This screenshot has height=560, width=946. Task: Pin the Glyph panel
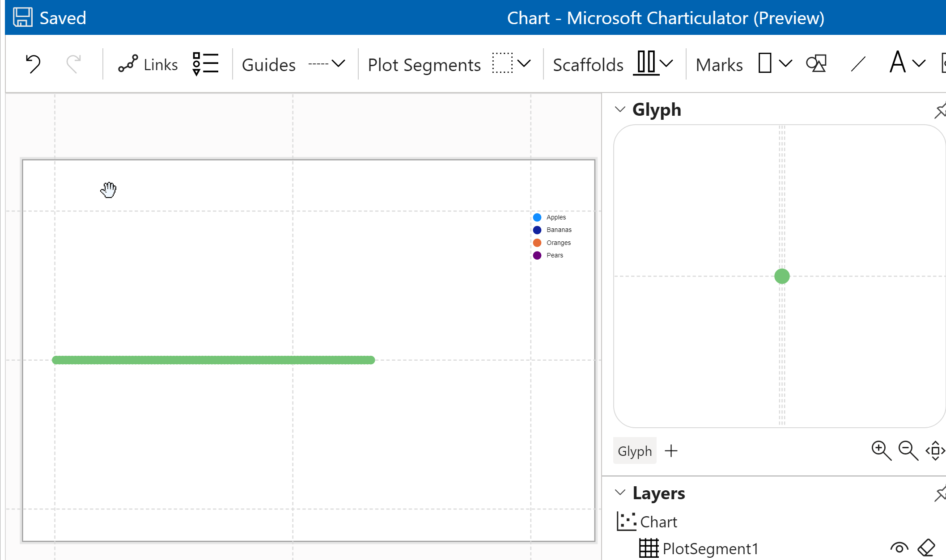pyautogui.click(x=941, y=110)
